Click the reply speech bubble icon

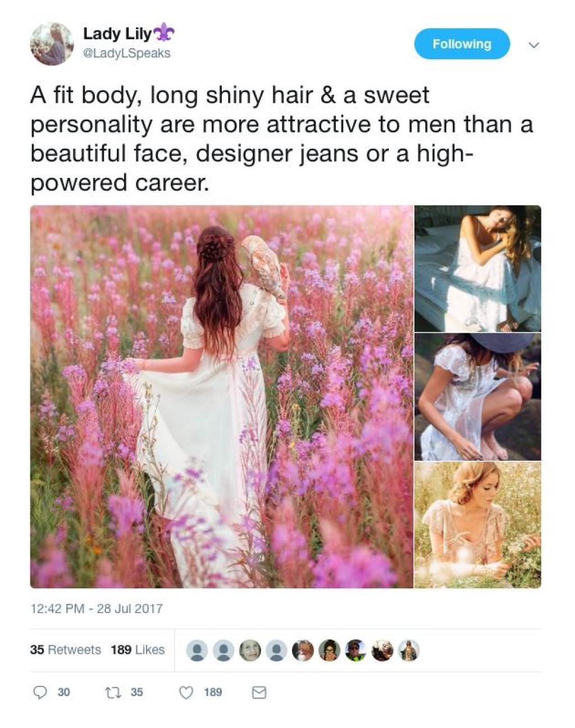click(x=40, y=692)
